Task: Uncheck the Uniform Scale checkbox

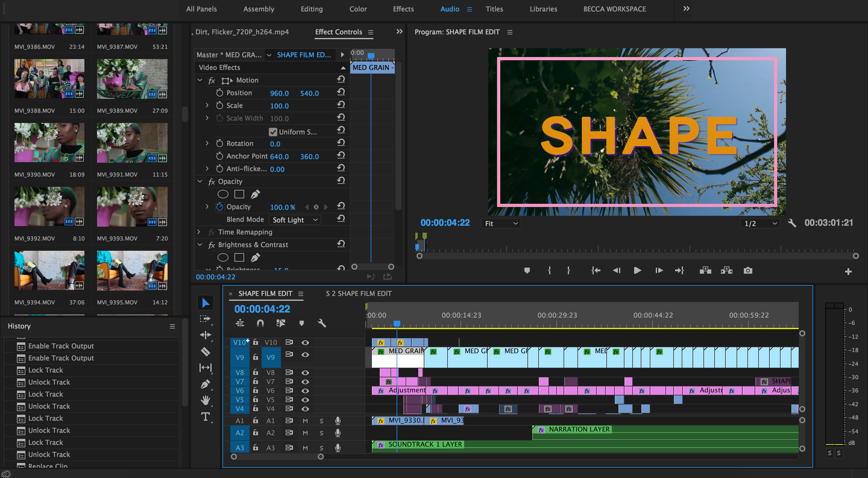Action: 273,132
